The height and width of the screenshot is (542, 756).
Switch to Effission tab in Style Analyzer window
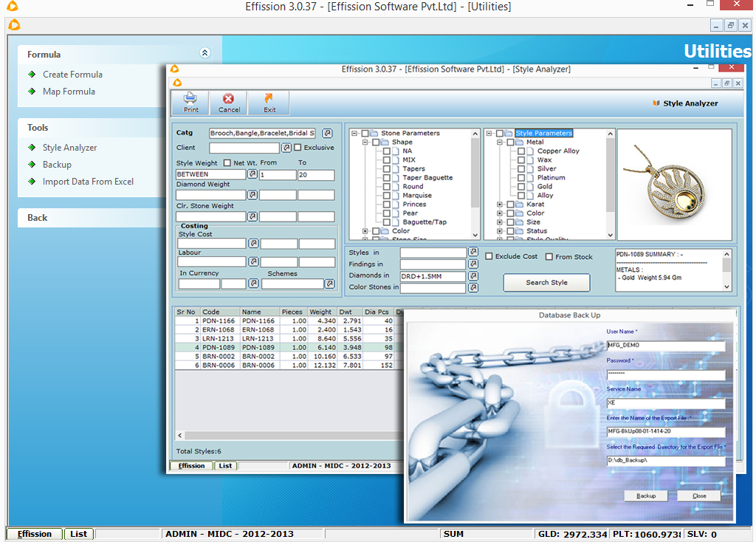pos(191,466)
